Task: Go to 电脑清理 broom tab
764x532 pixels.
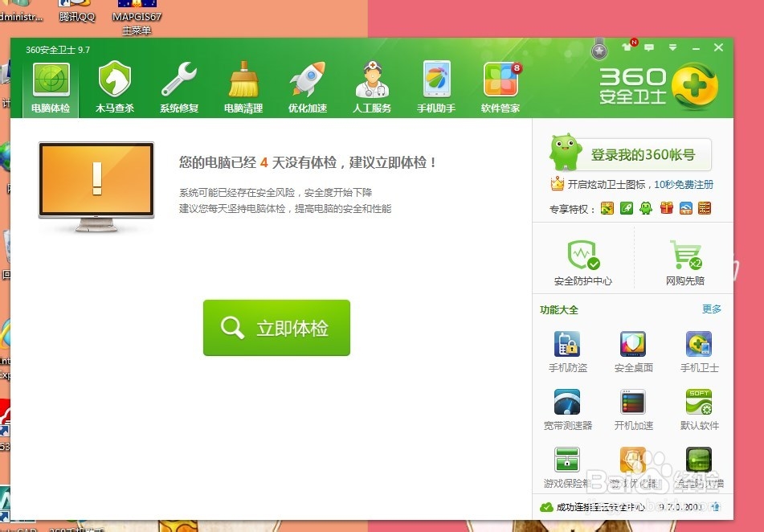Action: click(x=243, y=88)
